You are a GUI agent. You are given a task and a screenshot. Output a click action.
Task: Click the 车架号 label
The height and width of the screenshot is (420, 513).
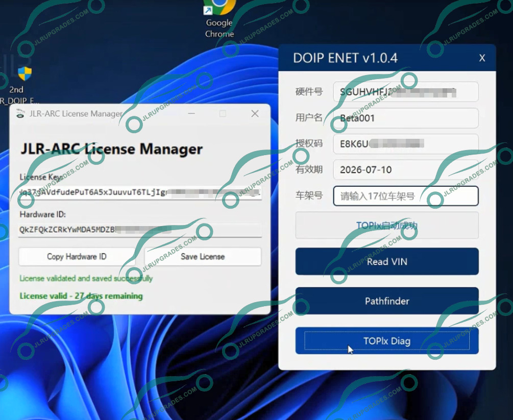point(309,195)
